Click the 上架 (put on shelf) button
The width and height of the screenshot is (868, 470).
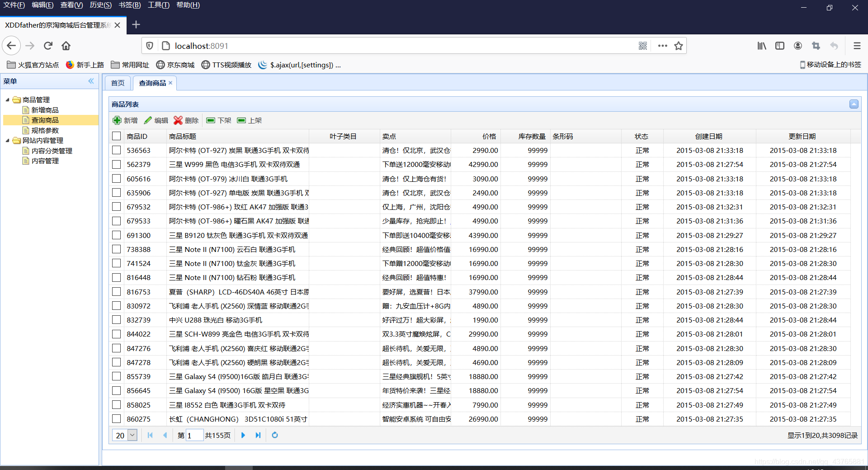pyautogui.click(x=250, y=120)
